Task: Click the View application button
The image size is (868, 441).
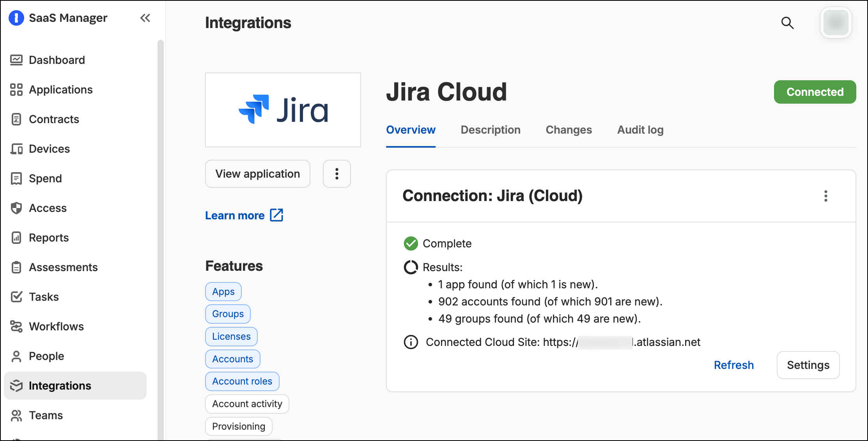Action: (258, 174)
